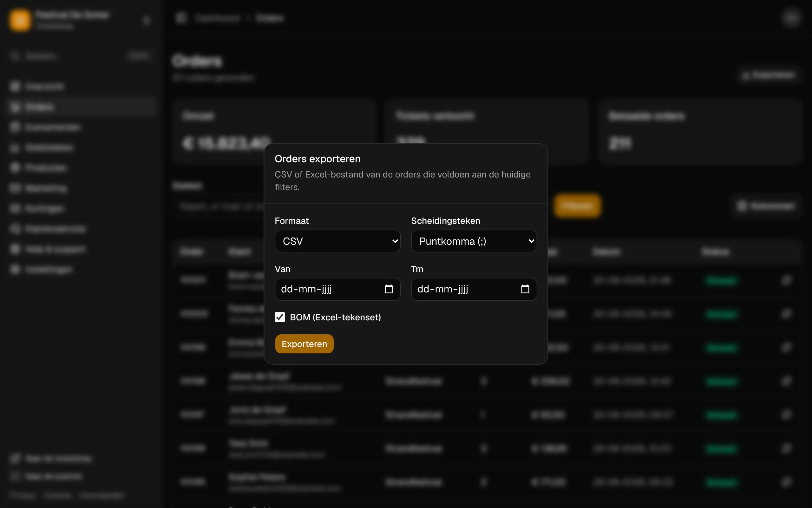Viewport: 812px width, 508px height.
Task: Open the Scheidingsteken dropdown showing Puntkomma
Action: (474, 241)
